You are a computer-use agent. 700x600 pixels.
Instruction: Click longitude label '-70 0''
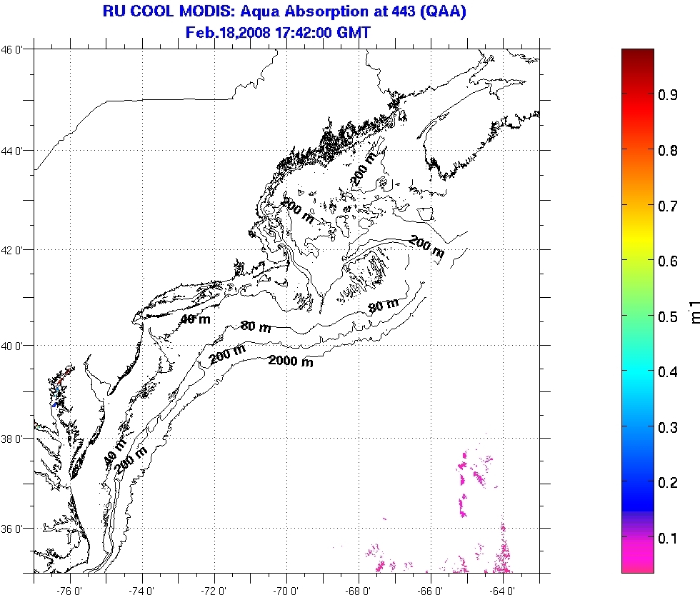click(x=286, y=591)
